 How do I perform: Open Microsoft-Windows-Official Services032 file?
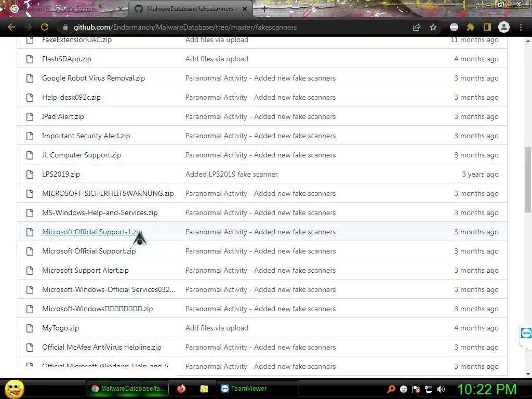pos(109,290)
